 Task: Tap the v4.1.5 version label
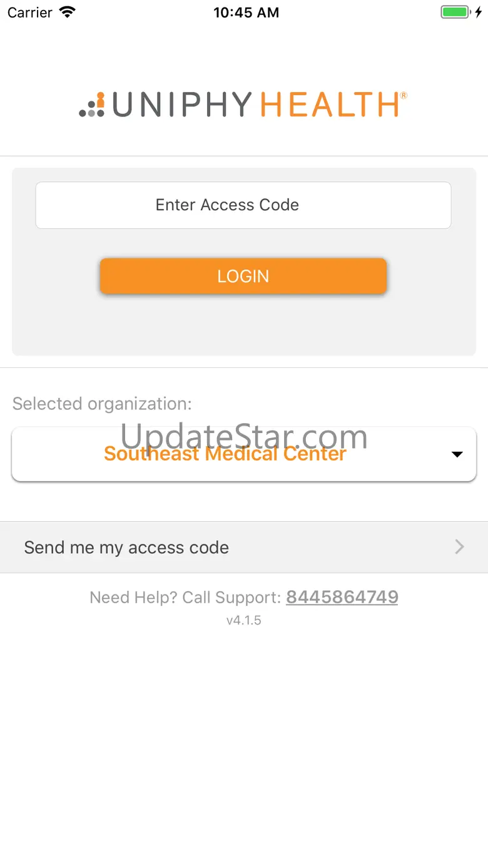tap(244, 620)
